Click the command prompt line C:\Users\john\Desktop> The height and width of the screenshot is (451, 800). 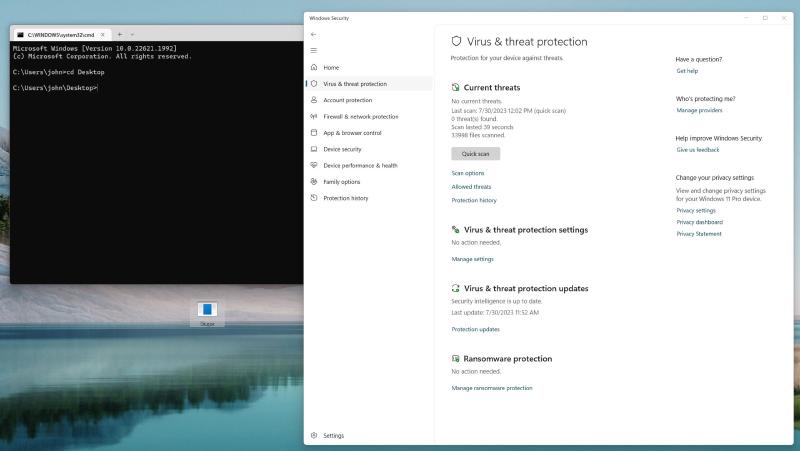55,88
